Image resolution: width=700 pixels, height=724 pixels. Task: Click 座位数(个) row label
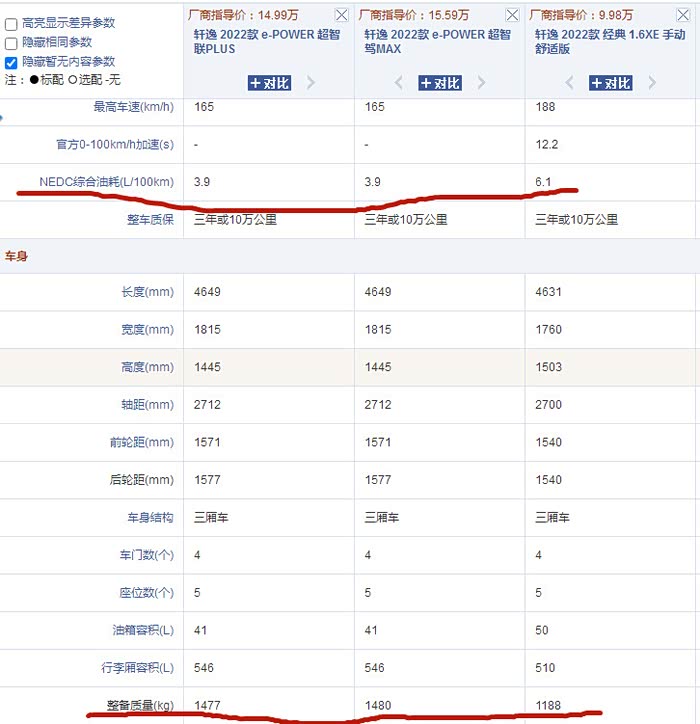tap(147, 592)
